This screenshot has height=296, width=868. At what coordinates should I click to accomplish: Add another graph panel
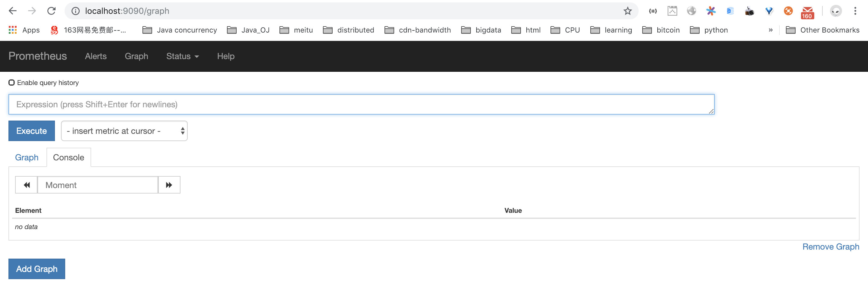37,269
